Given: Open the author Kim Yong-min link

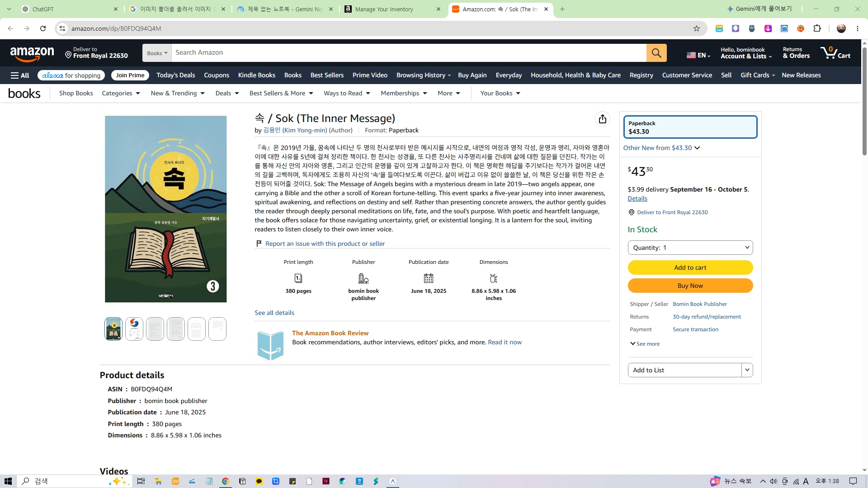Looking at the screenshot, I should [295, 130].
